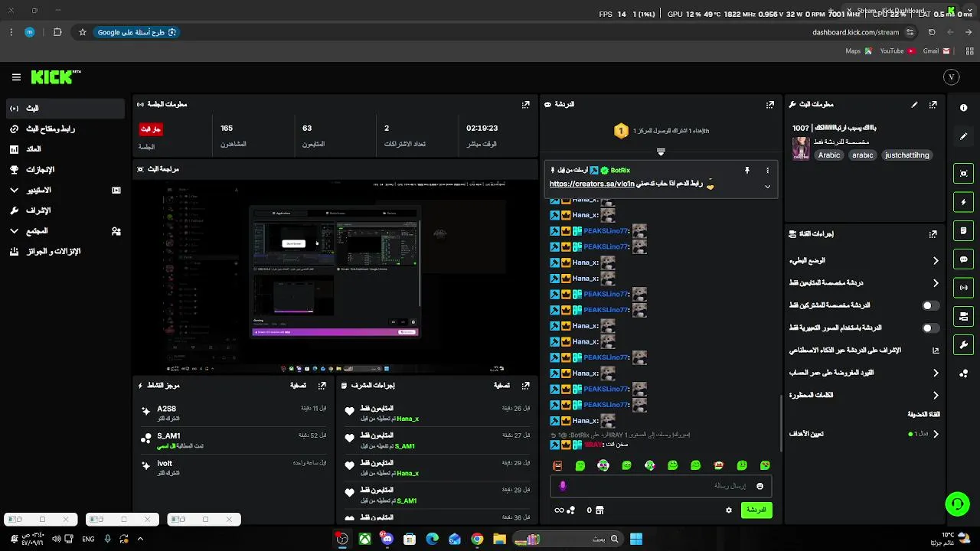This screenshot has width=980, height=551.
Task: Toggle the stream preview widget in the right rail
Action: (964, 174)
